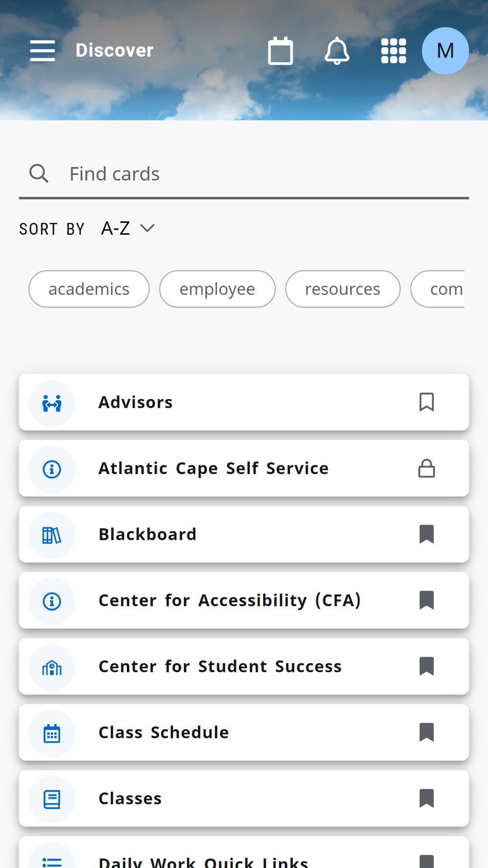Viewport: 488px width, 868px height.
Task: Toggle bookmark on Class Schedule card
Action: (427, 732)
